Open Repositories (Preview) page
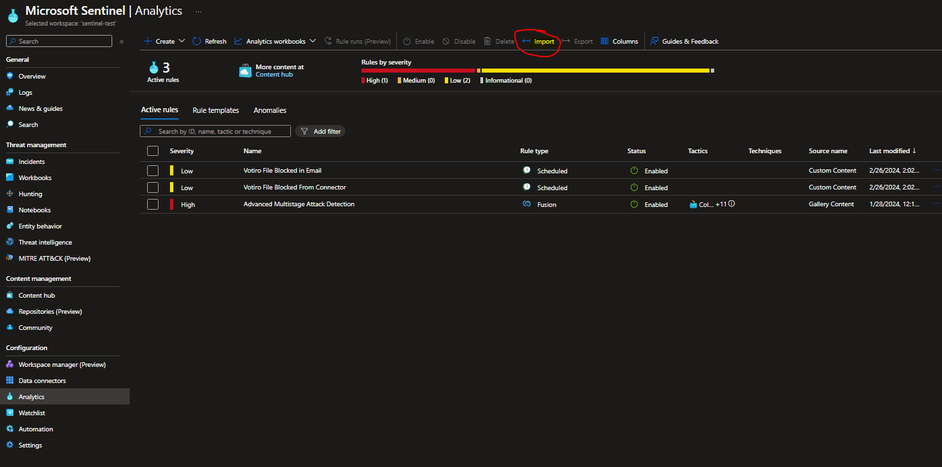Viewport: 942px width, 467px height. [x=50, y=312]
